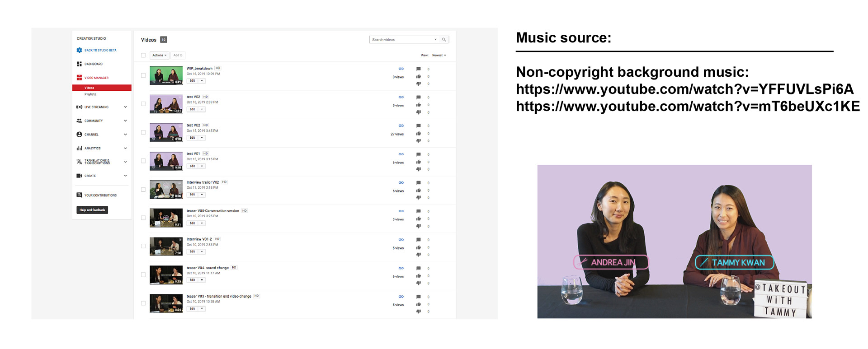
Task: Click link icon for teaser V04- sound change
Action: [401, 268]
